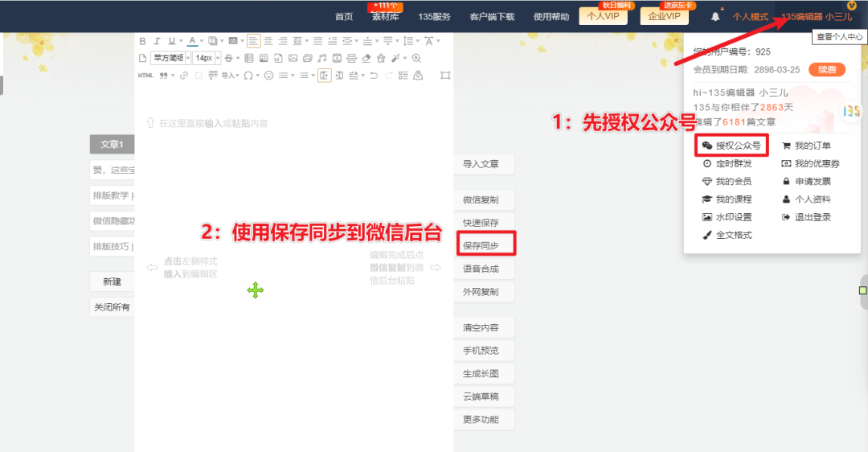Click 手机预览 mobile preview
Image resolution: width=868 pixels, height=452 pixels.
(484, 351)
